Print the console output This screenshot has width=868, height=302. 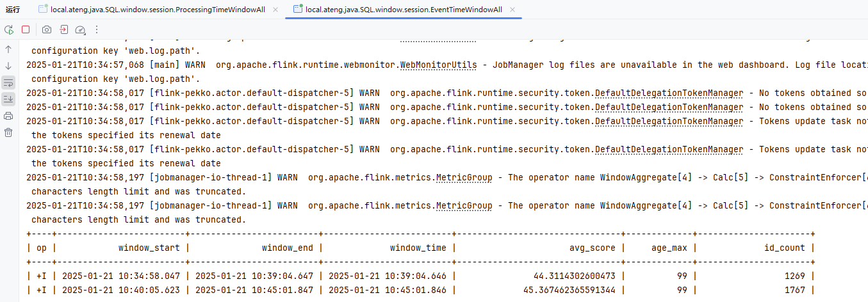point(8,116)
